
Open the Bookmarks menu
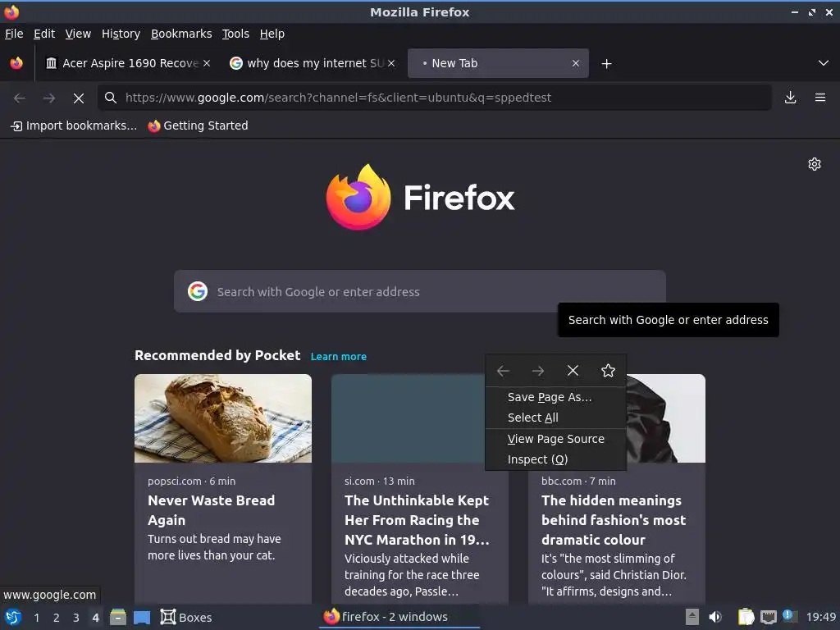coord(181,34)
